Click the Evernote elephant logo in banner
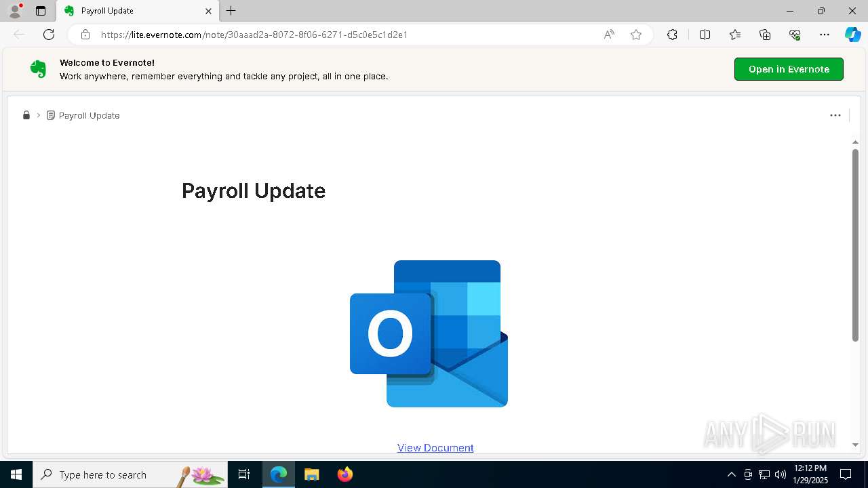868x488 pixels. click(38, 69)
